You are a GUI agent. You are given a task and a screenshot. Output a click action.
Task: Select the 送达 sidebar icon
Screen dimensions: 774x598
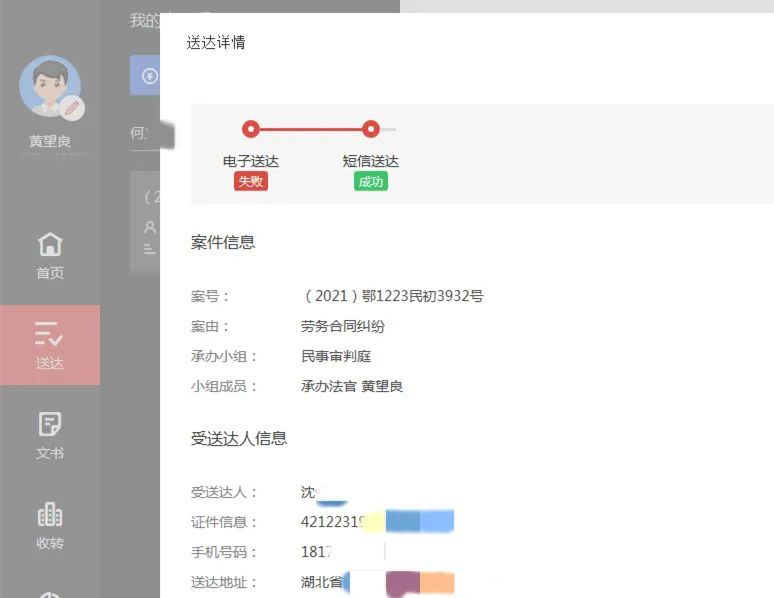coord(48,333)
